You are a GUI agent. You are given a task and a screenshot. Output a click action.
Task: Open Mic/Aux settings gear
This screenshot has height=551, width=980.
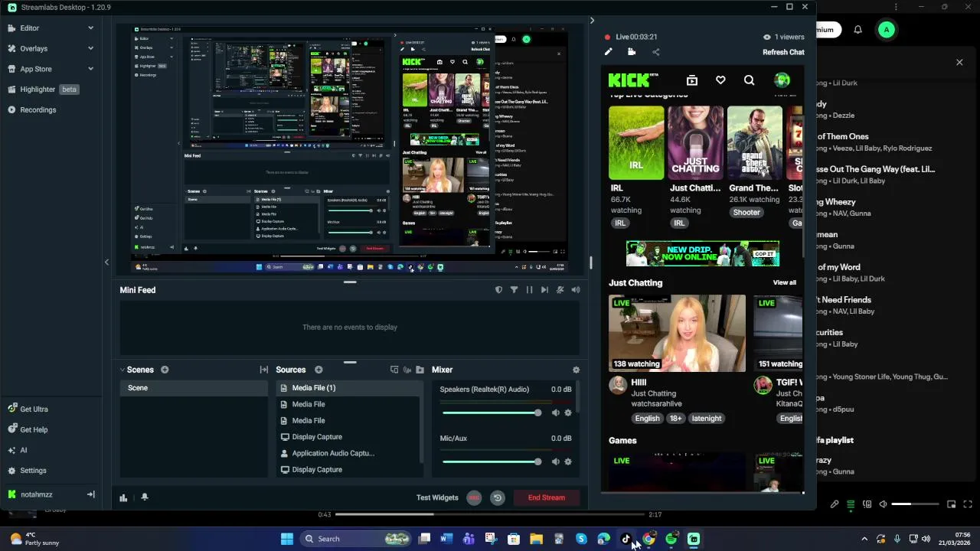(568, 462)
